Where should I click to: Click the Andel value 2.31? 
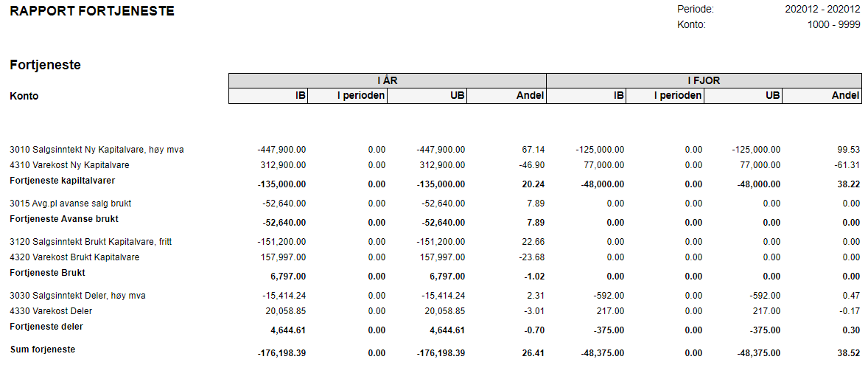coord(535,296)
